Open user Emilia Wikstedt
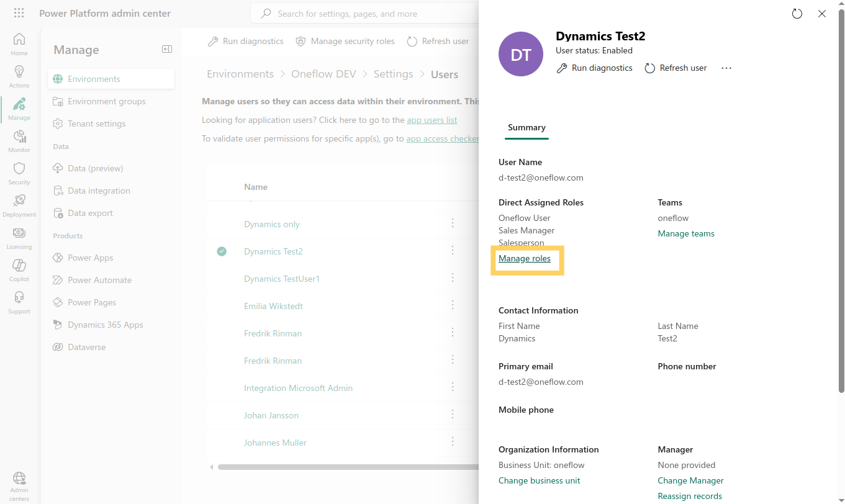The height and width of the screenshot is (504, 845). point(273,306)
